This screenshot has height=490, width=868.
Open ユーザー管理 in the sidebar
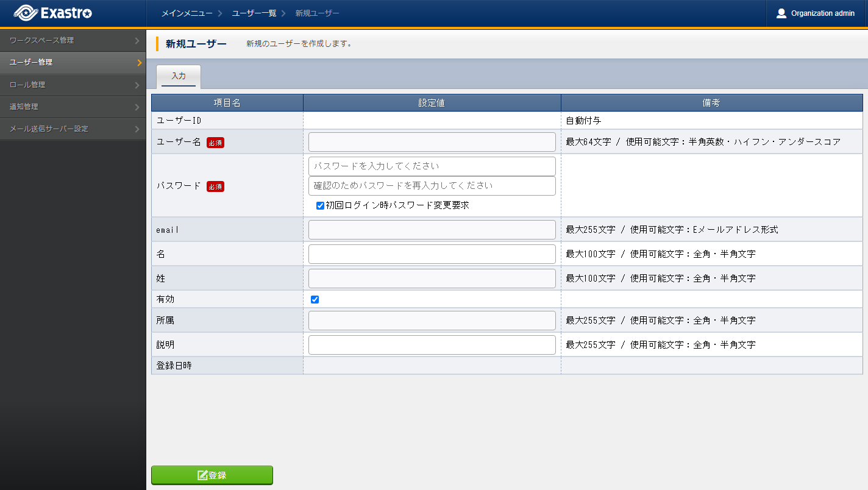coord(31,63)
